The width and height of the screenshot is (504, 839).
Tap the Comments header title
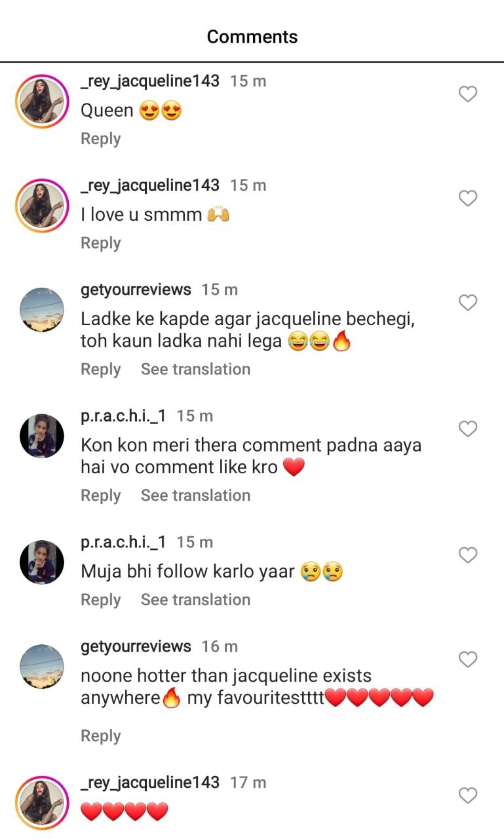[252, 37]
